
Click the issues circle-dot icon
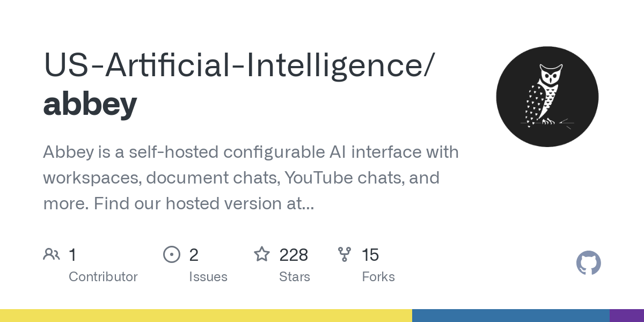171,254
